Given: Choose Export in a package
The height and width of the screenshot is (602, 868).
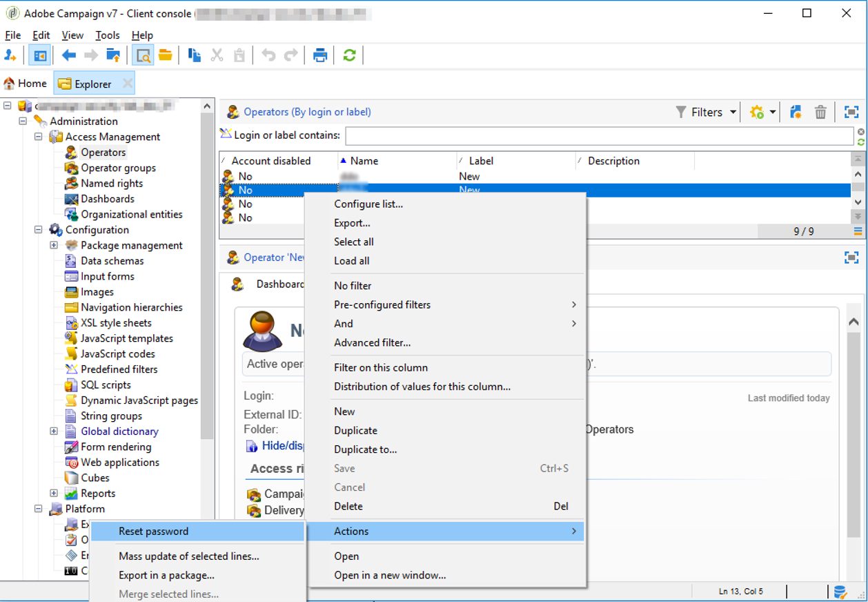Looking at the screenshot, I should click(x=197, y=575).
